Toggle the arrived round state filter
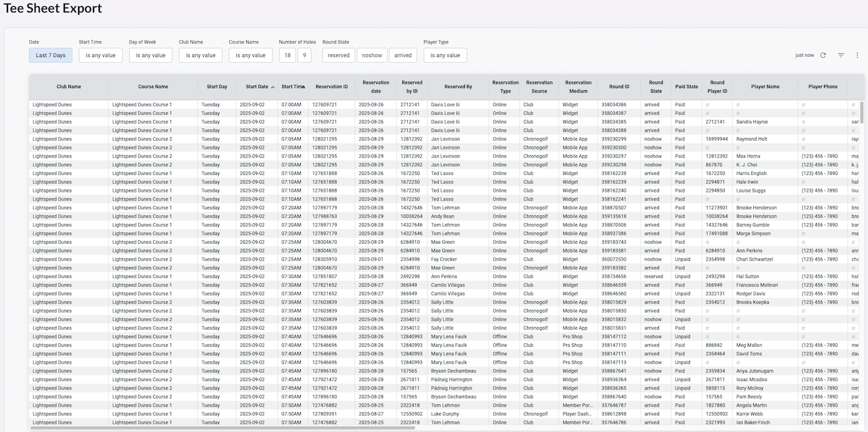This screenshot has width=868, height=432. pyautogui.click(x=403, y=55)
